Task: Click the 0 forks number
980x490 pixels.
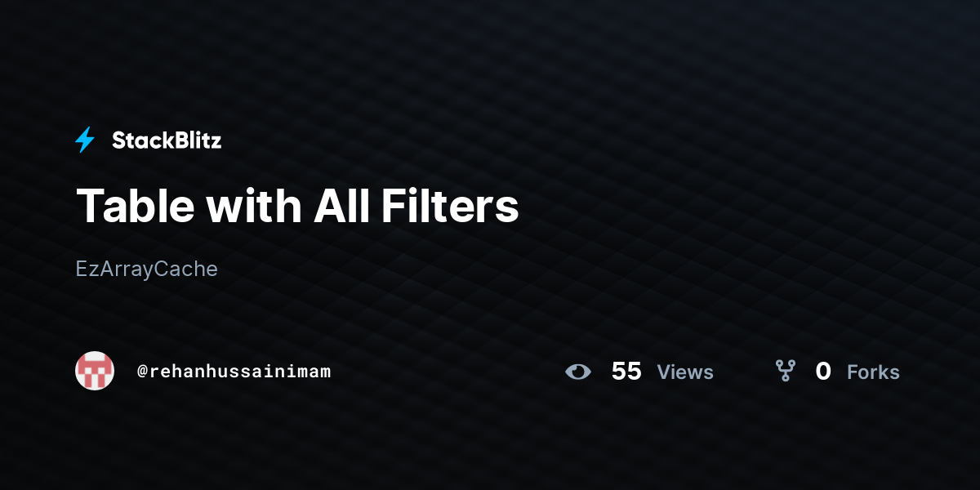Action: pos(823,372)
